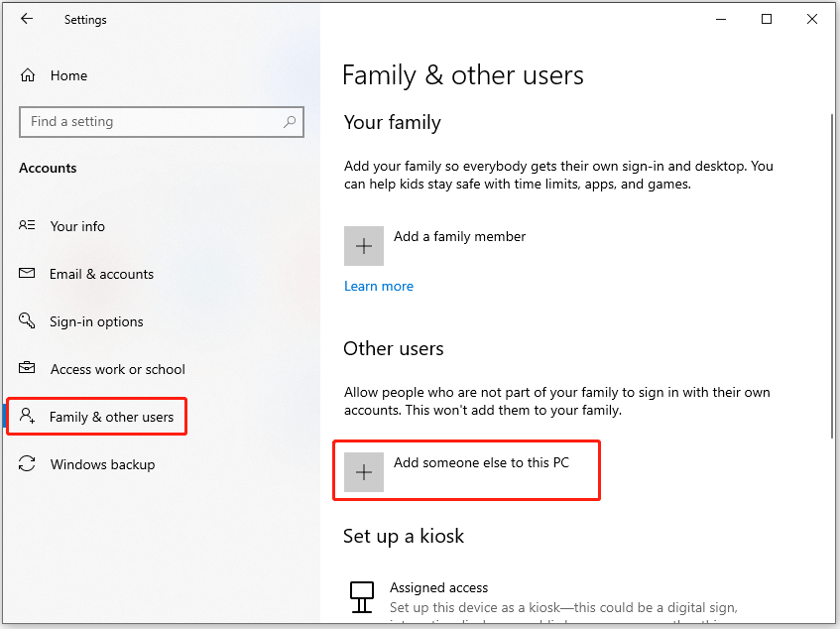The height and width of the screenshot is (629, 840).
Task: Open Your info account page
Action: click(x=77, y=226)
